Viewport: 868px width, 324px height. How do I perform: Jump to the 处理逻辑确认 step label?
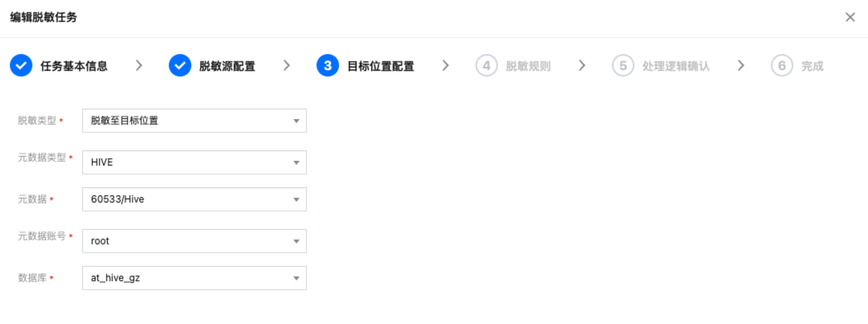(676, 66)
